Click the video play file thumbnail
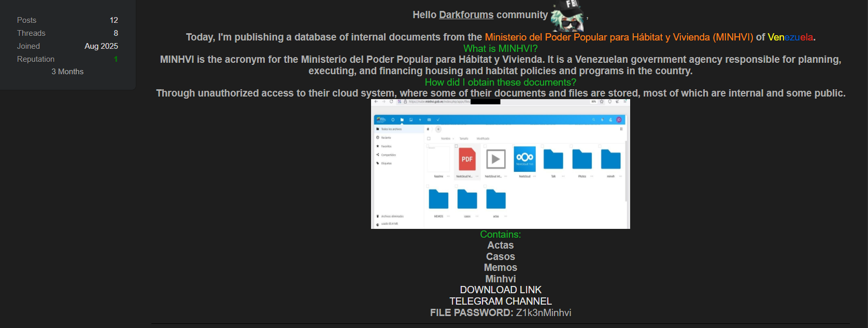This screenshot has width=868, height=328. 495,159
